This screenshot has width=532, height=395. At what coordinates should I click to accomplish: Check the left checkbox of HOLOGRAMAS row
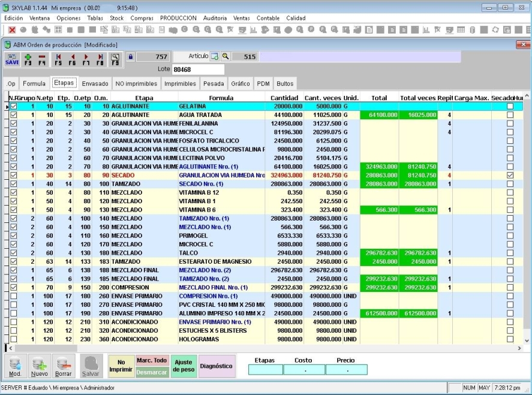click(x=14, y=339)
